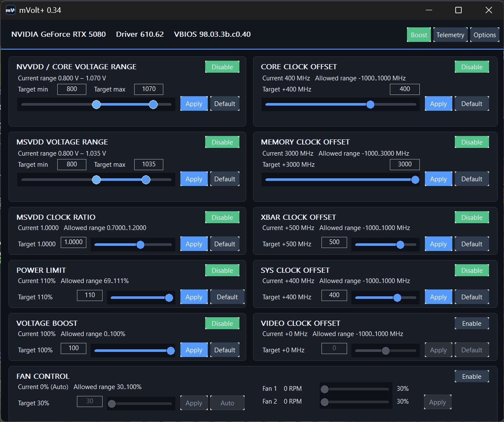This screenshot has height=422, width=504.
Task: Apply the SYS Clock Offset
Action: coord(439,297)
